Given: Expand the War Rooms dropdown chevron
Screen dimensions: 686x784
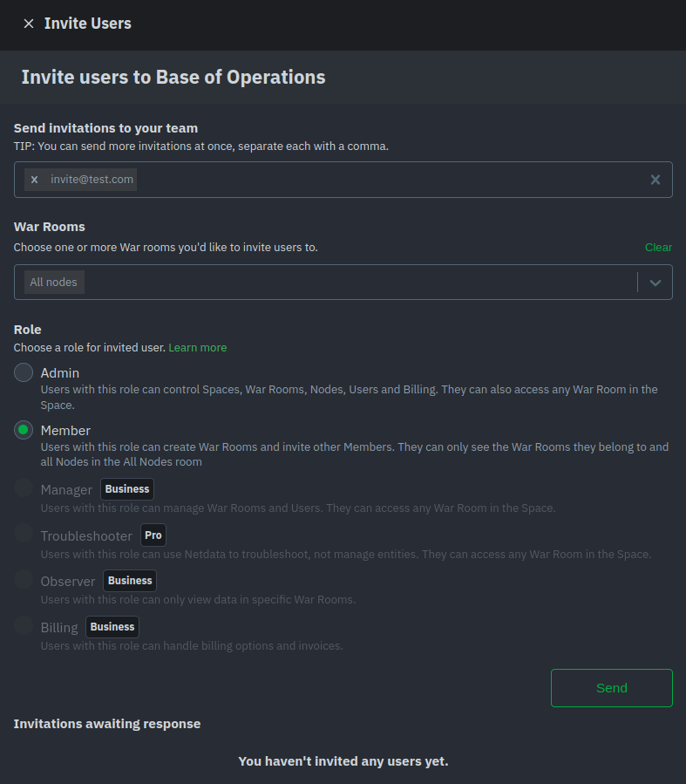Looking at the screenshot, I should tap(655, 283).
